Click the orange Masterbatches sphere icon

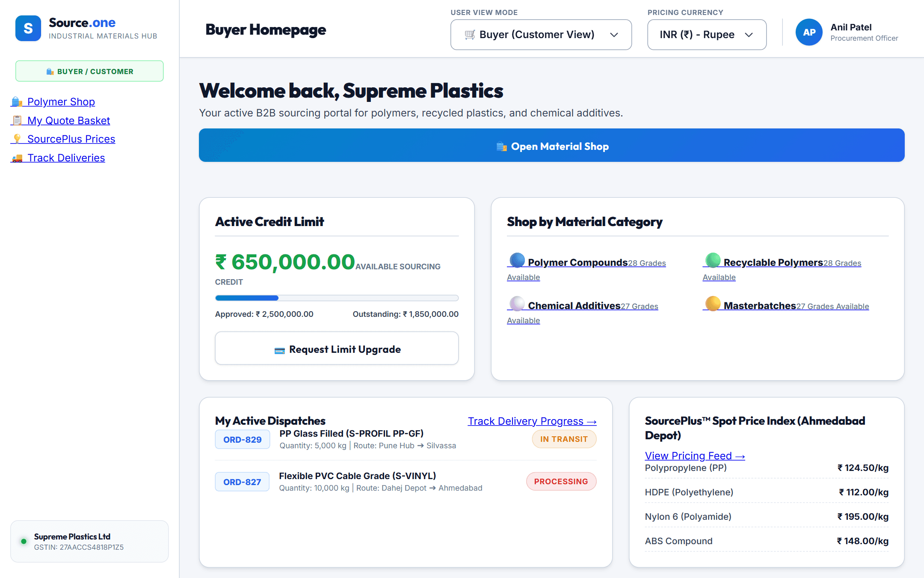point(713,304)
